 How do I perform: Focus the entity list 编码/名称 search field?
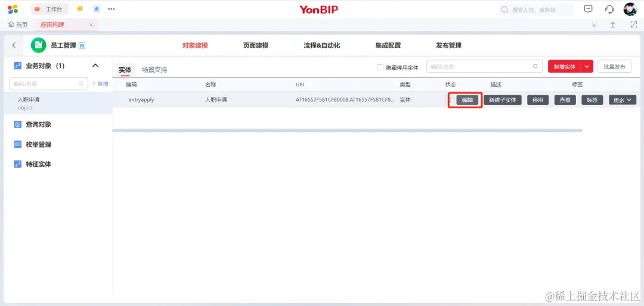(x=484, y=67)
